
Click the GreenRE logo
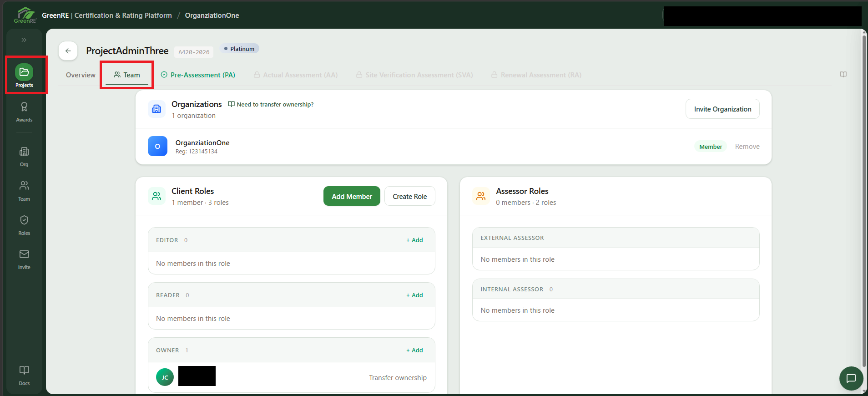[x=25, y=15]
